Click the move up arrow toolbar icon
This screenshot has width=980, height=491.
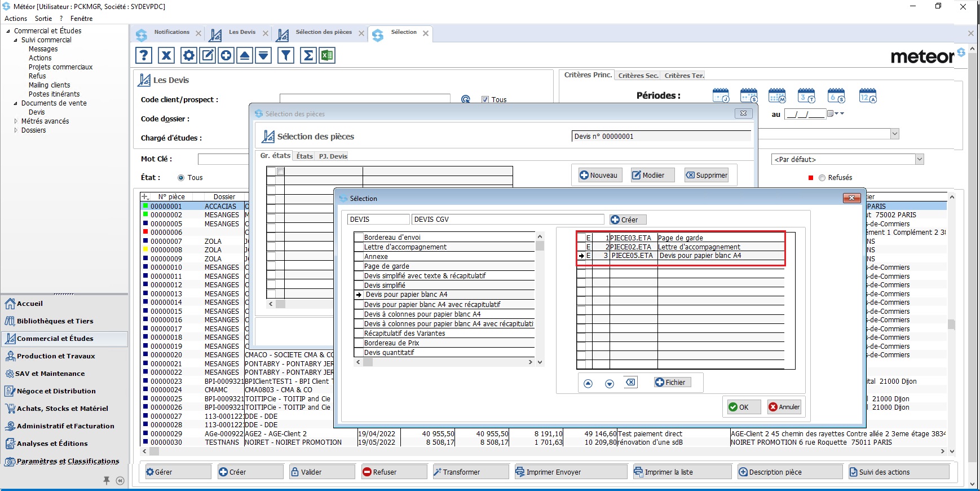click(x=245, y=55)
